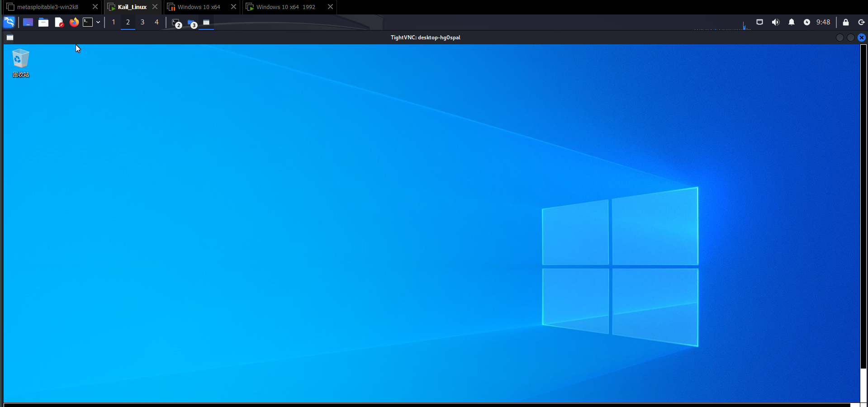This screenshot has width=868, height=407.
Task: Close the Windows 10 x64 1992 tab
Action: [x=330, y=7]
